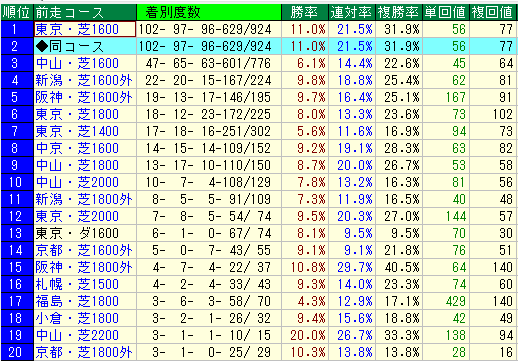Click the 順位 column header

point(17,13)
